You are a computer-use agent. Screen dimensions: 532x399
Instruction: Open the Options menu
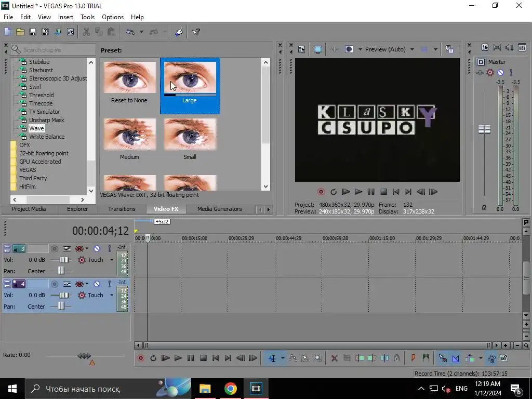[x=113, y=17]
